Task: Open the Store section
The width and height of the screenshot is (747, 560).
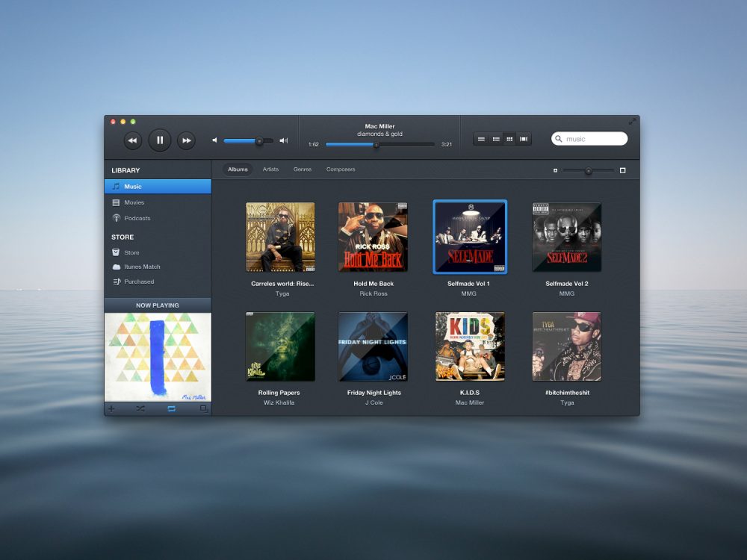Action: coord(133,252)
